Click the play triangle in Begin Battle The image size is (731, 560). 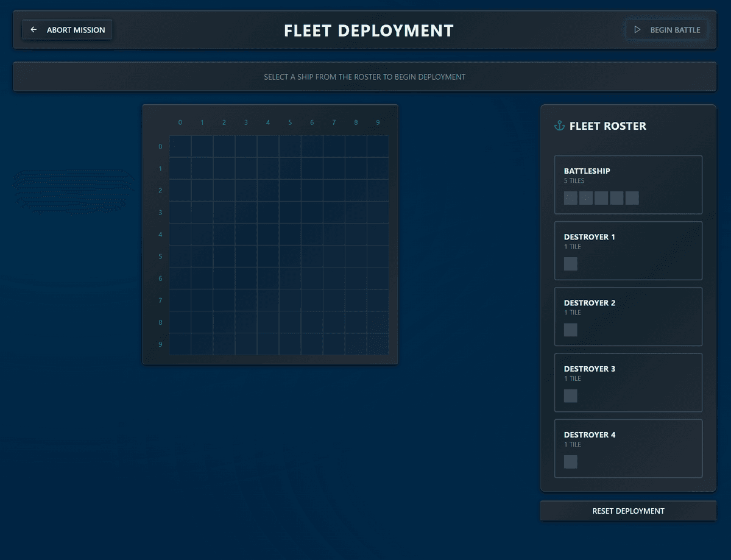coord(637,29)
